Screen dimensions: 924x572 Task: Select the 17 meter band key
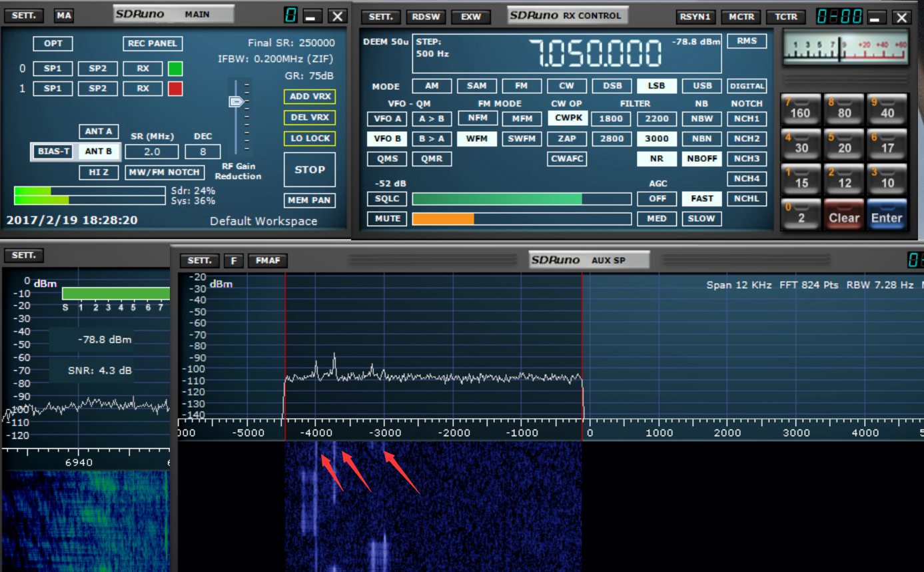pos(887,144)
